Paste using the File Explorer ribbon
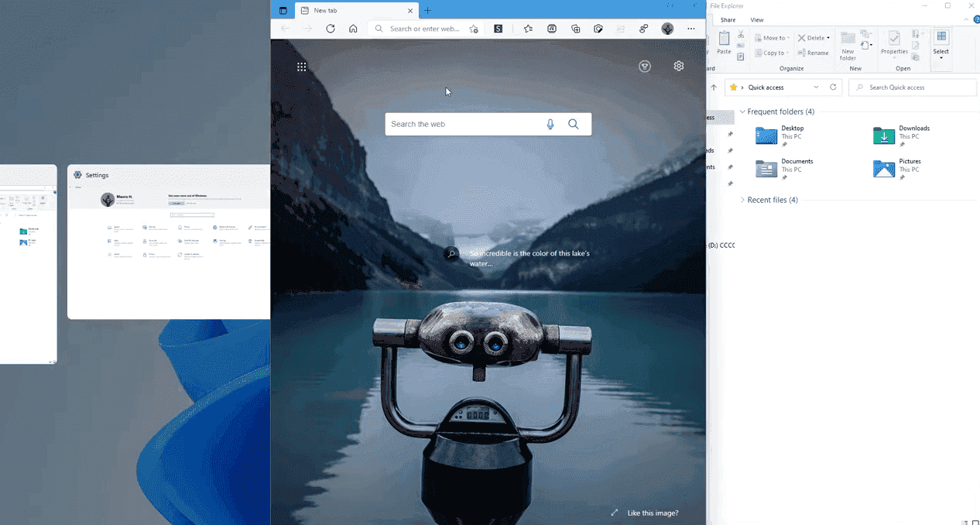Image resolution: width=980 pixels, height=525 pixels. click(724, 42)
